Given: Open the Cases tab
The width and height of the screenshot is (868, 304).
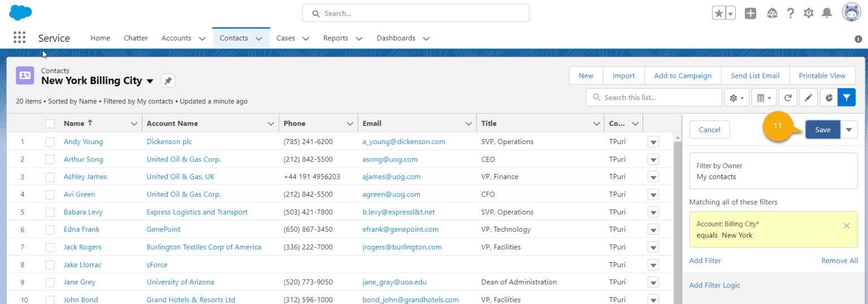Looking at the screenshot, I should (x=285, y=38).
